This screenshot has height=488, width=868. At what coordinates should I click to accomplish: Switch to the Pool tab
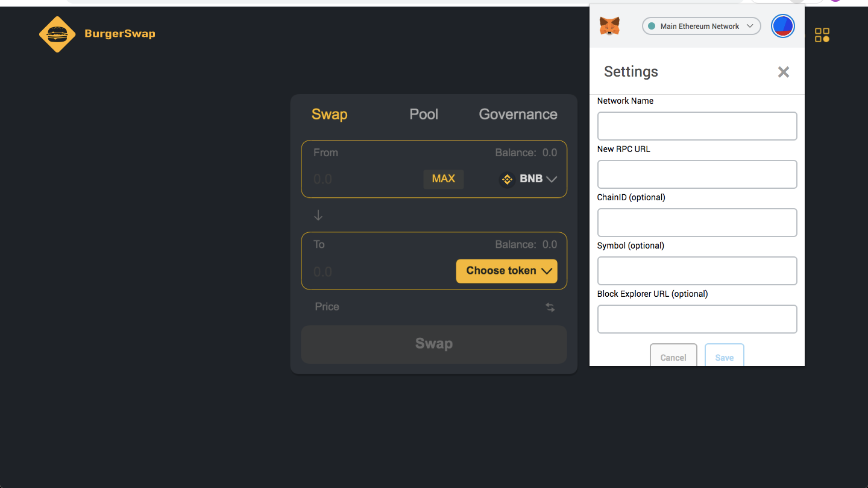point(424,115)
